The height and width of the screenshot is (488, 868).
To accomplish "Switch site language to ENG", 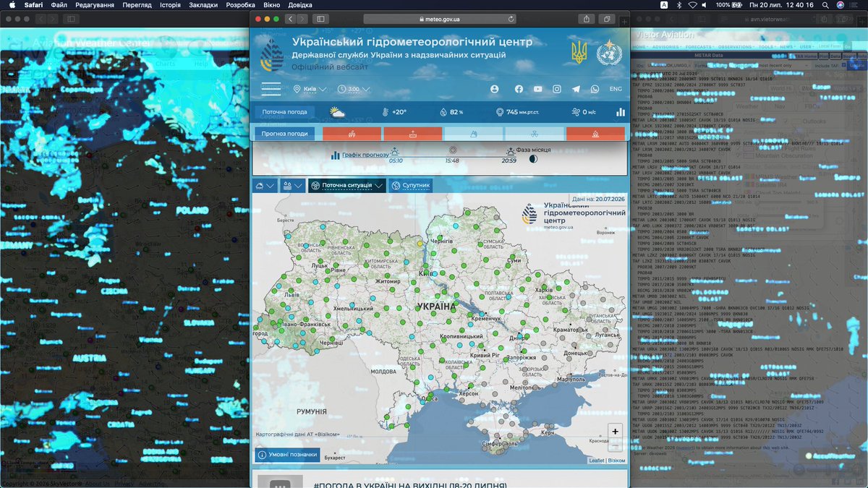I will click(x=616, y=89).
